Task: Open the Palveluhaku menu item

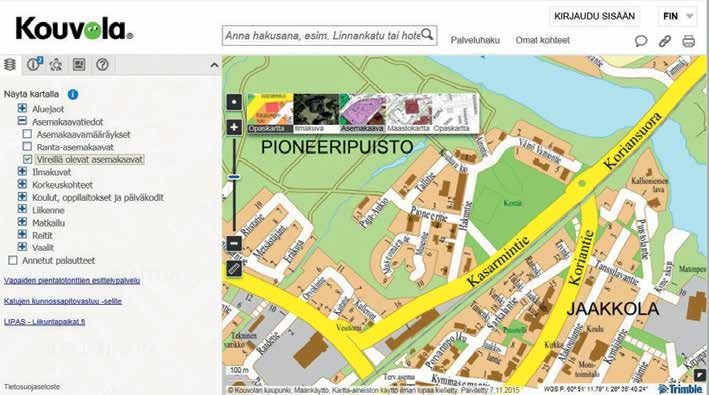Action: pyautogui.click(x=475, y=40)
